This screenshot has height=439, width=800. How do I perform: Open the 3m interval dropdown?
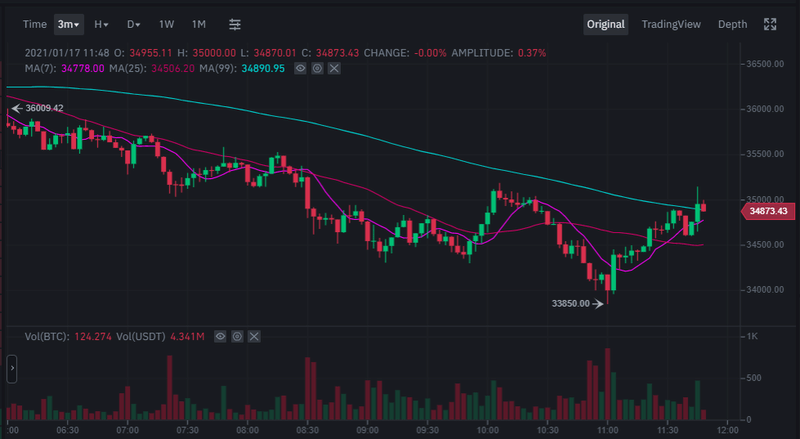(x=69, y=24)
